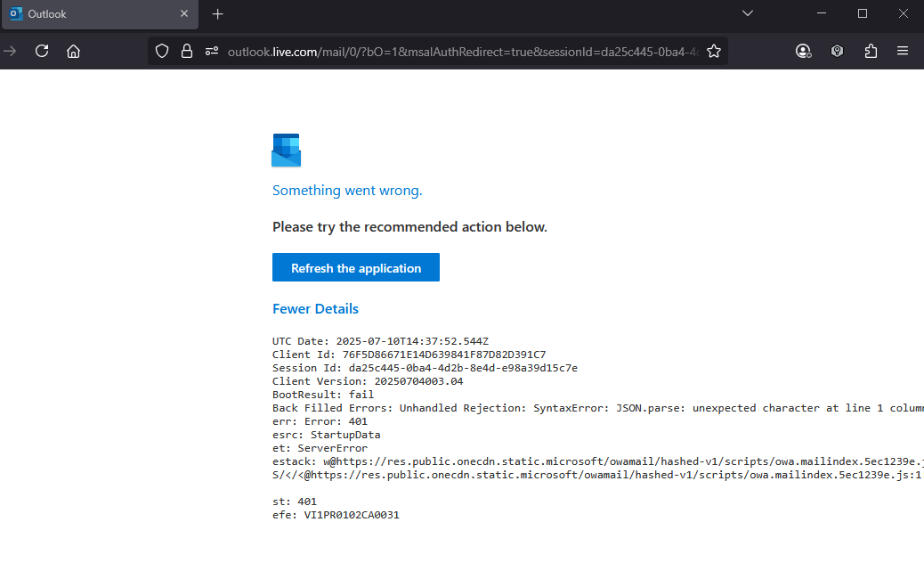This screenshot has width=924, height=571.
Task: Open a new browser tab
Action: tap(217, 14)
